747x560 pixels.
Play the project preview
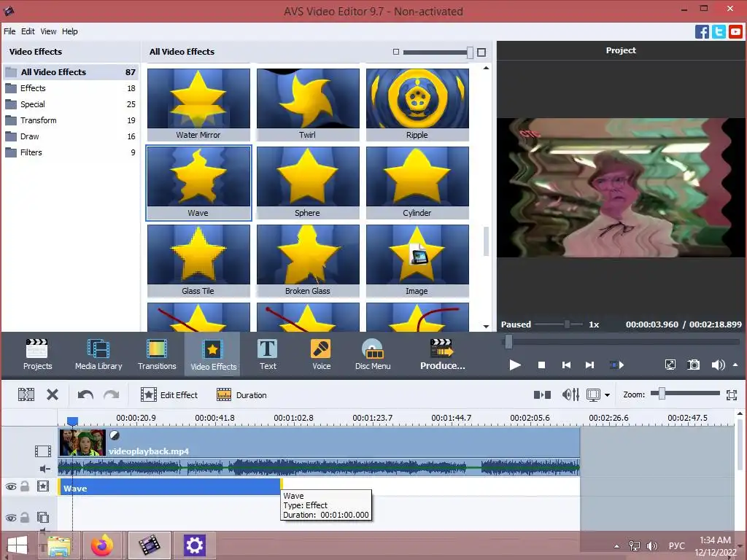coord(514,365)
